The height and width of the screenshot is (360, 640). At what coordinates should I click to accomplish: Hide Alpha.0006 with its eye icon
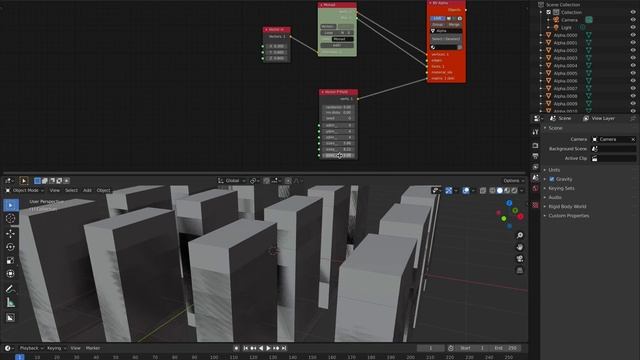click(633, 81)
